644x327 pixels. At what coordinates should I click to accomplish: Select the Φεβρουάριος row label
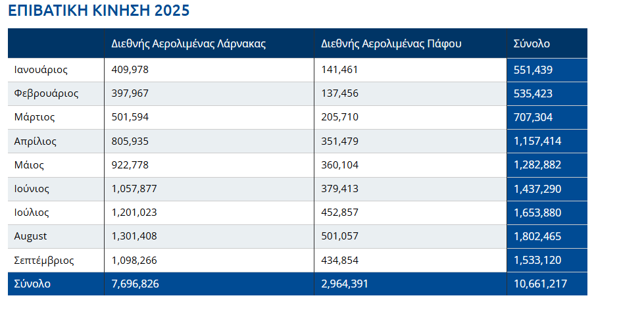[46, 93]
